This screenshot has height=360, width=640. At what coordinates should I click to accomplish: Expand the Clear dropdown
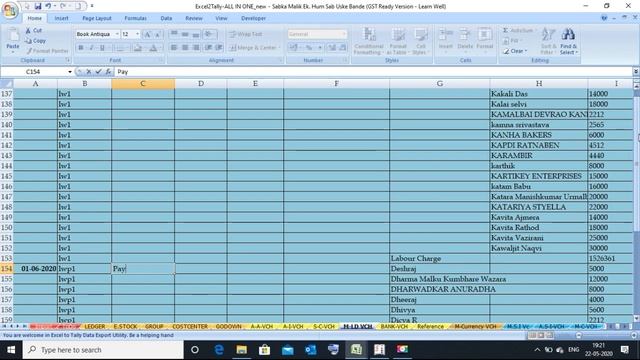tap(526, 51)
